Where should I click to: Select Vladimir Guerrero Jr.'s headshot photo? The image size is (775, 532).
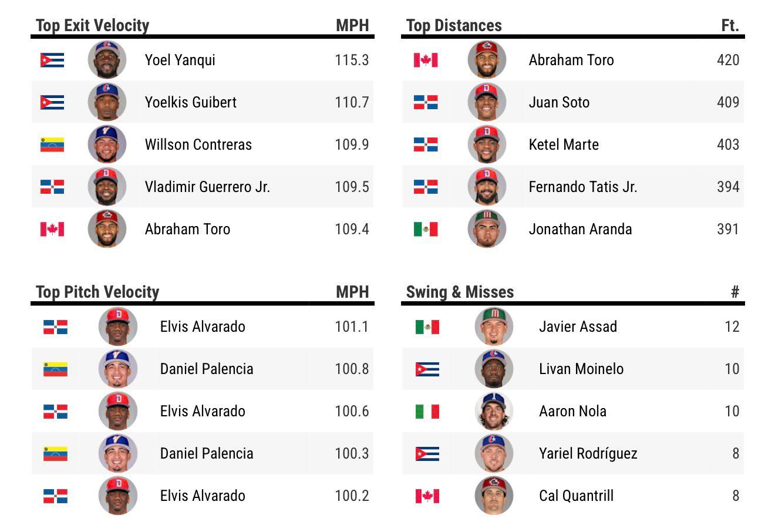click(x=107, y=186)
